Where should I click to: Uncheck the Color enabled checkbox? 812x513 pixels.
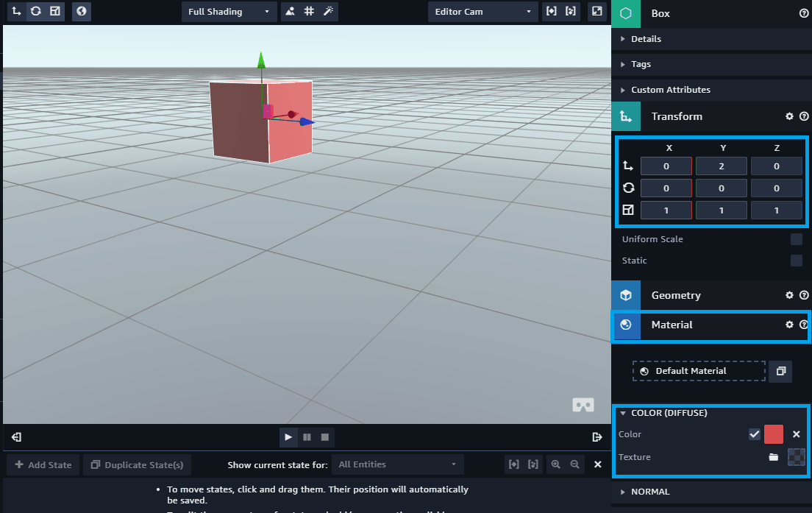pos(754,434)
